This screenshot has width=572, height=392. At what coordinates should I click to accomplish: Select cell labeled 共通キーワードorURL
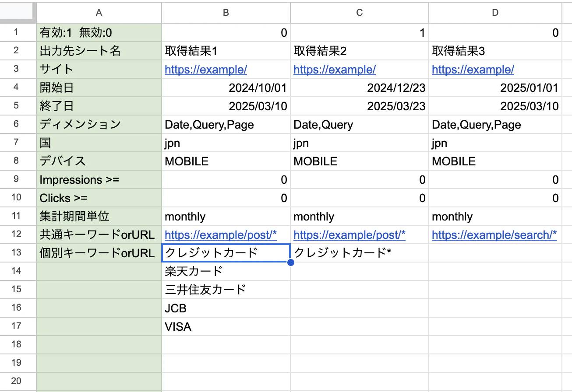pyautogui.click(x=99, y=234)
